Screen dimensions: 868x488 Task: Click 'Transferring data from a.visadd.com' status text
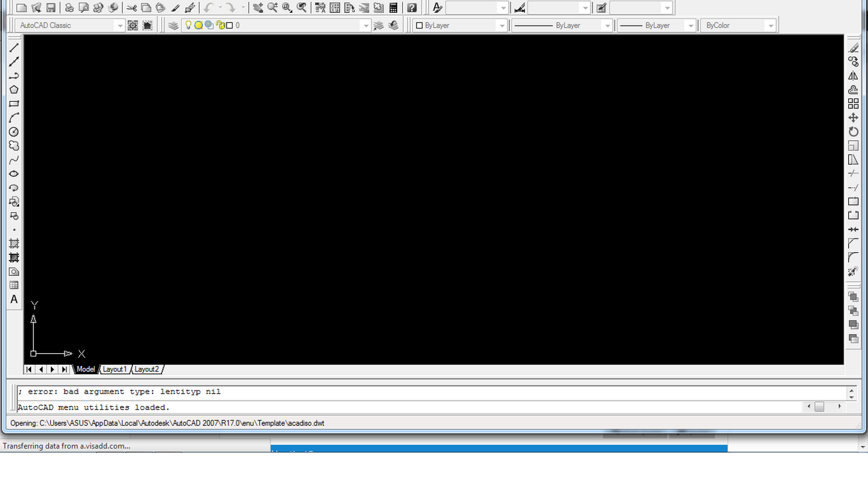66,446
